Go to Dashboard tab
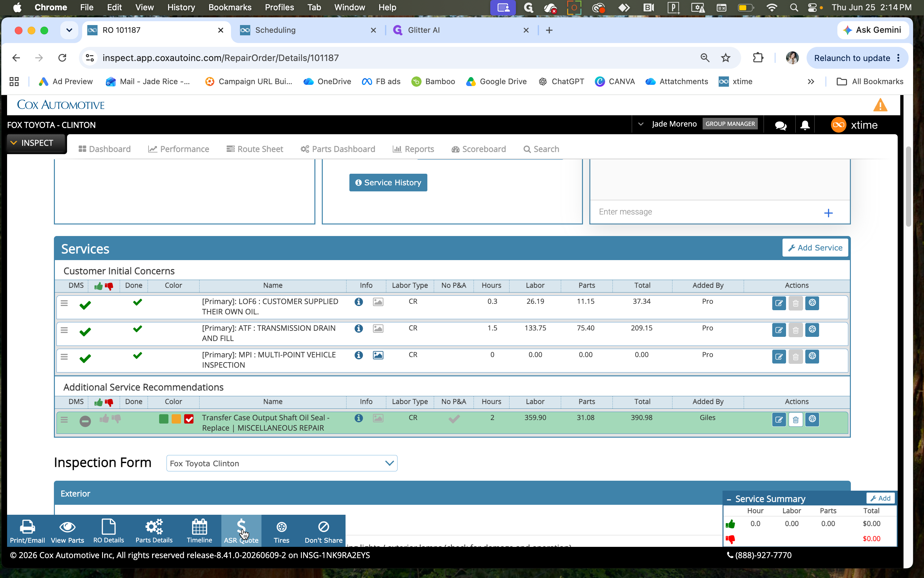The width and height of the screenshot is (924, 578). tap(104, 149)
